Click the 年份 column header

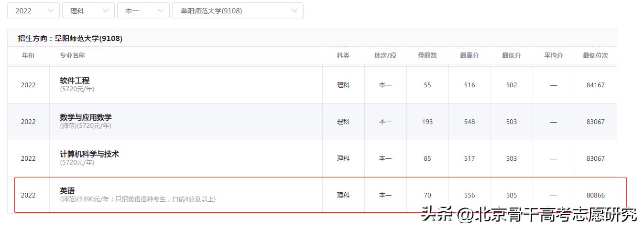click(x=28, y=55)
